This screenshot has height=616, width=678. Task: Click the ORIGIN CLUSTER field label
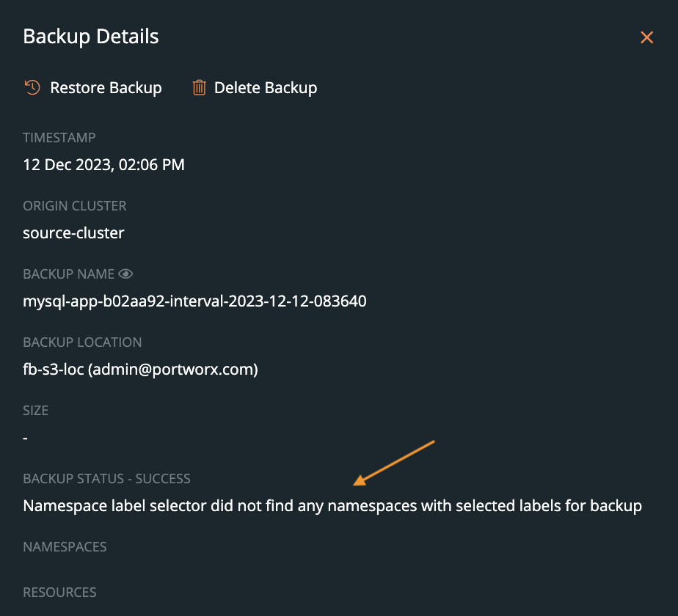(75, 206)
